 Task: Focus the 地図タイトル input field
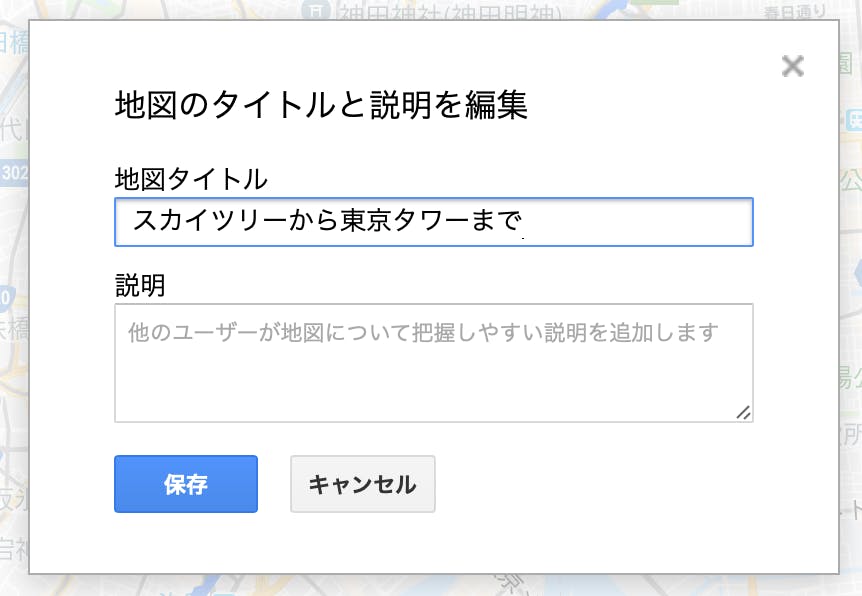pyautogui.click(x=434, y=222)
